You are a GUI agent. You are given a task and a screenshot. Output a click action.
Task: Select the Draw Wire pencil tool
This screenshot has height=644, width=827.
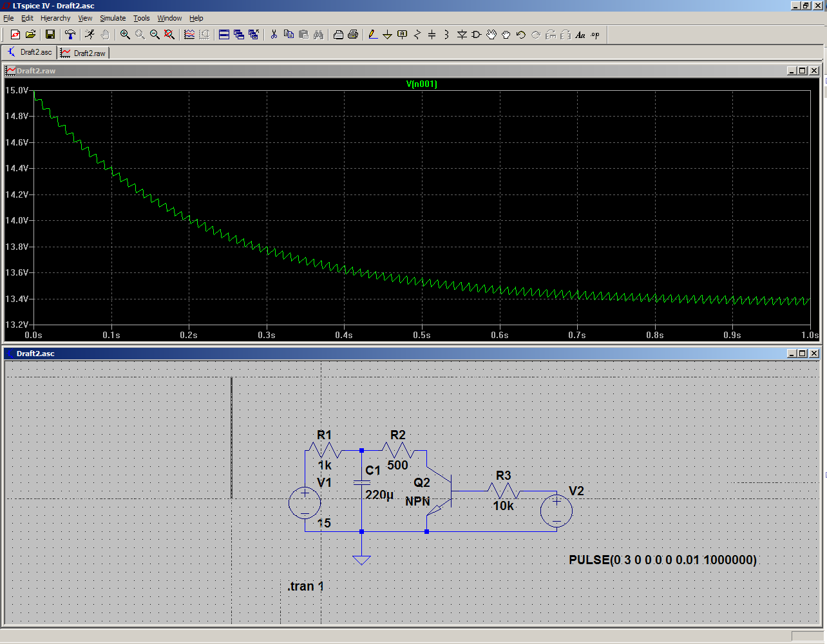[x=372, y=35]
